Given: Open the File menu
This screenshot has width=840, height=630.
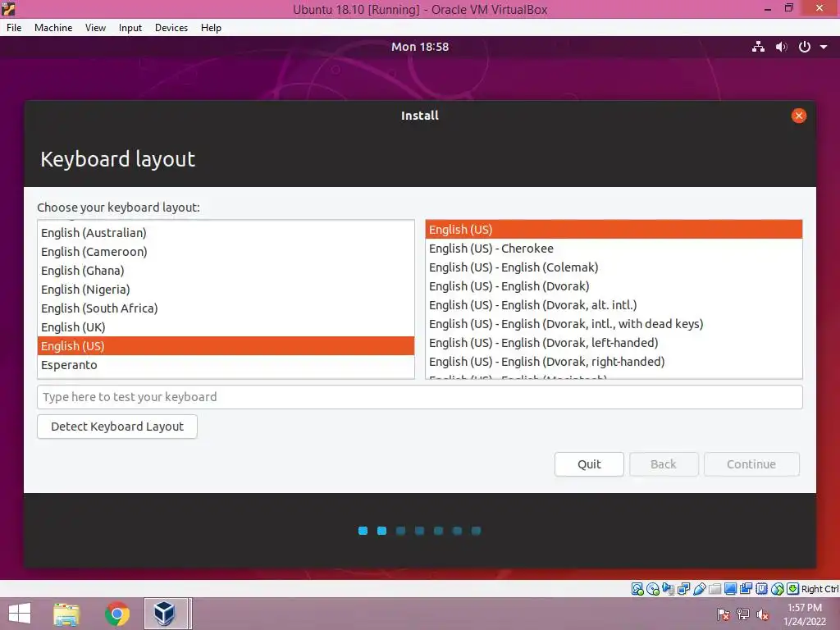Looking at the screenshot, I should tap(14, 28).
